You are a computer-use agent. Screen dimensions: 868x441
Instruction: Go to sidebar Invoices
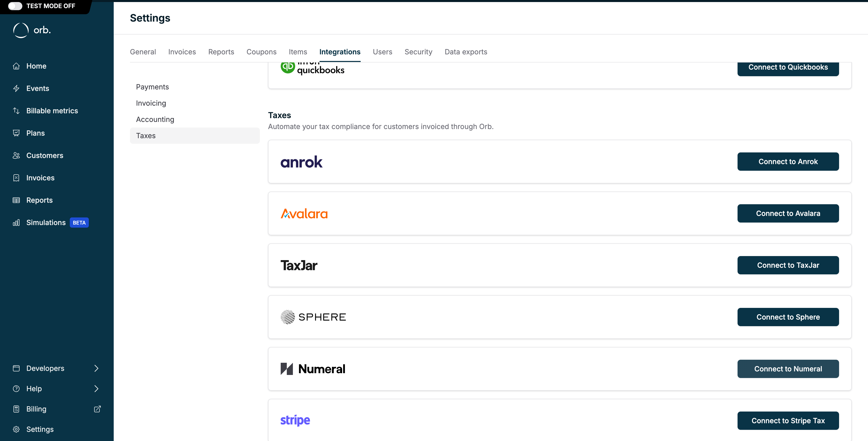point(40,178)
